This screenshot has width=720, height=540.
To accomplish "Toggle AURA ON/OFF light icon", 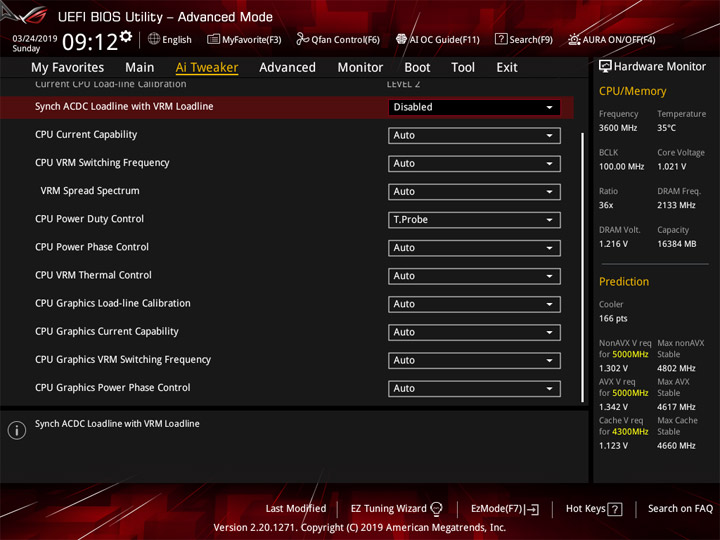I will (x=574, y=39).
